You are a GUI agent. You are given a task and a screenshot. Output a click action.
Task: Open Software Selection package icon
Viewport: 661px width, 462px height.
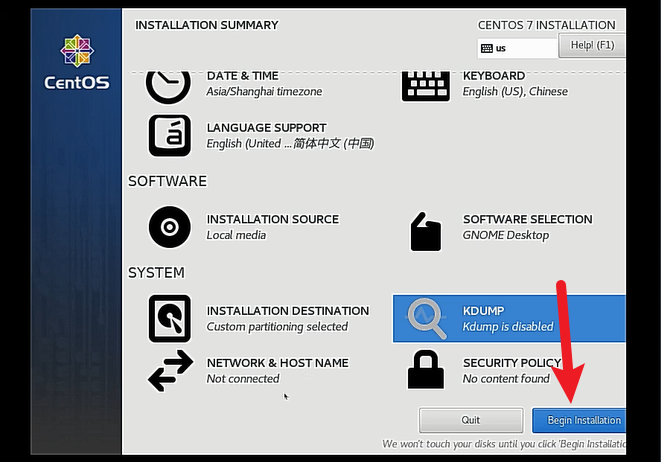[x=426, y=231]
